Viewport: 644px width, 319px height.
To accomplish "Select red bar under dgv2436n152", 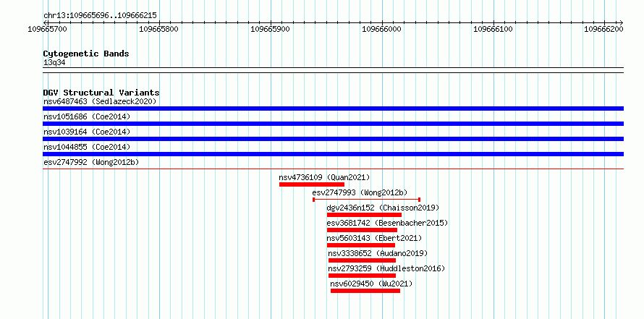I will 364,215.
